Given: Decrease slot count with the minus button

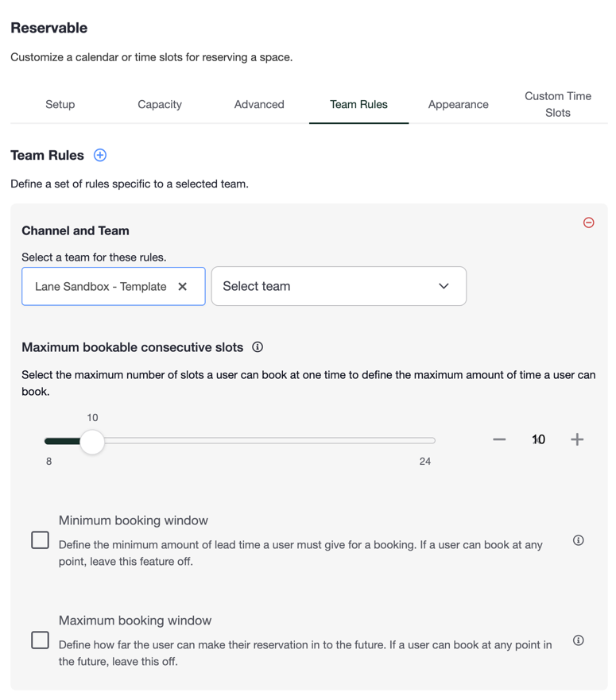Looking at the screenshot, I should point(499,439).
